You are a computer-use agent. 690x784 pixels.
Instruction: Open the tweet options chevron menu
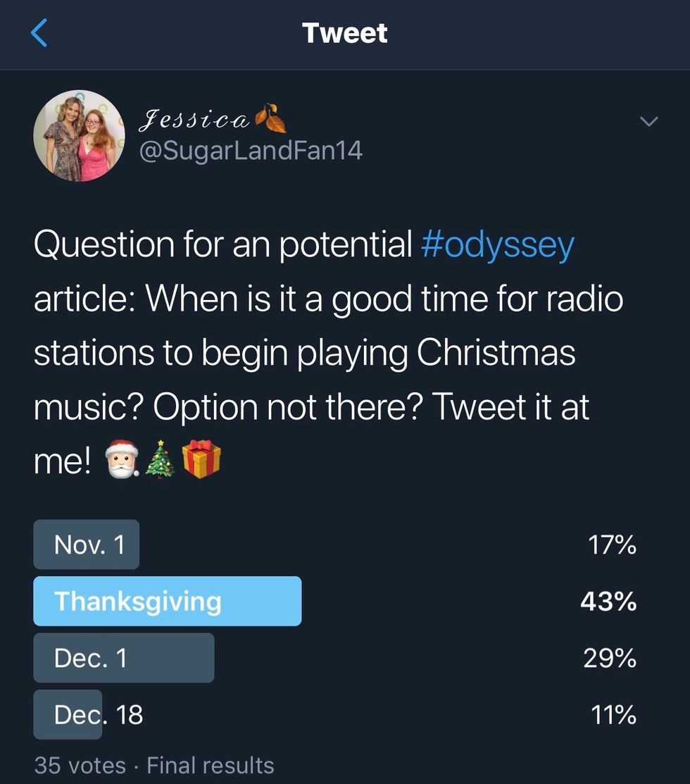click(649, 122)
